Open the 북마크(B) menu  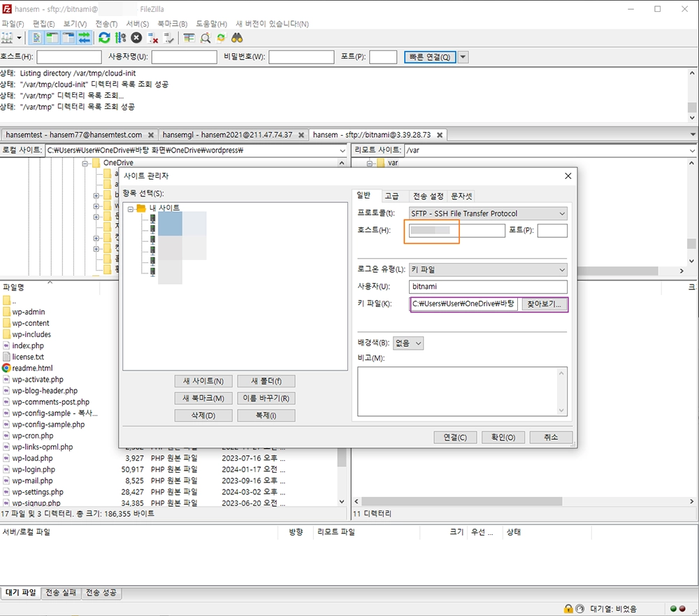click(x=172, y=24)
